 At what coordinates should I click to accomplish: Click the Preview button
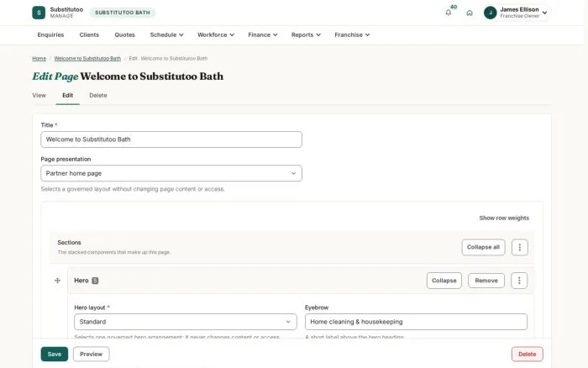click(x=91, y=354)
